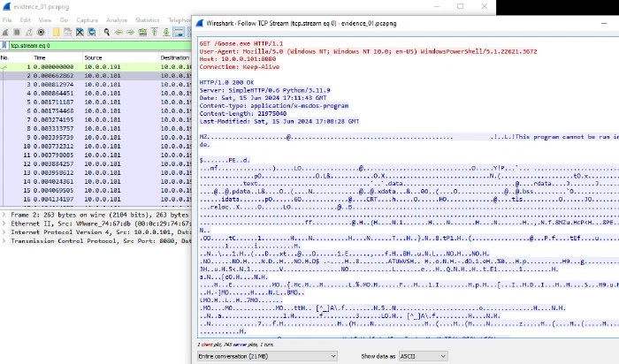Image resolution: width=619 pixels, height=364 pixels.
Task: Restart the current capture from the toolbar
Action: pos(29,33)
